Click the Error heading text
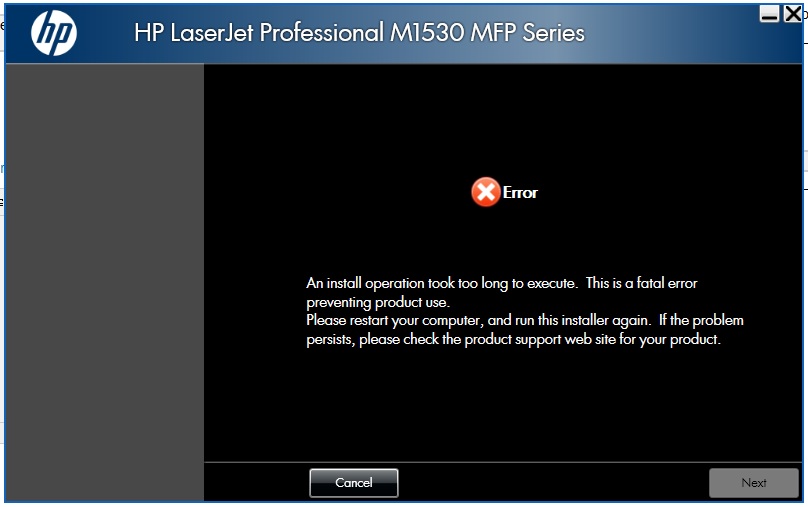 (x=520, y=193)
